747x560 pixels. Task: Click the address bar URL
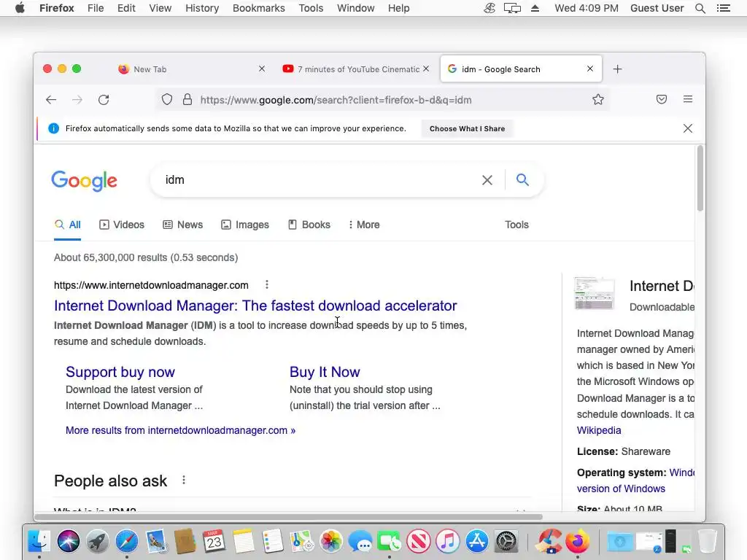pos(336,100)
